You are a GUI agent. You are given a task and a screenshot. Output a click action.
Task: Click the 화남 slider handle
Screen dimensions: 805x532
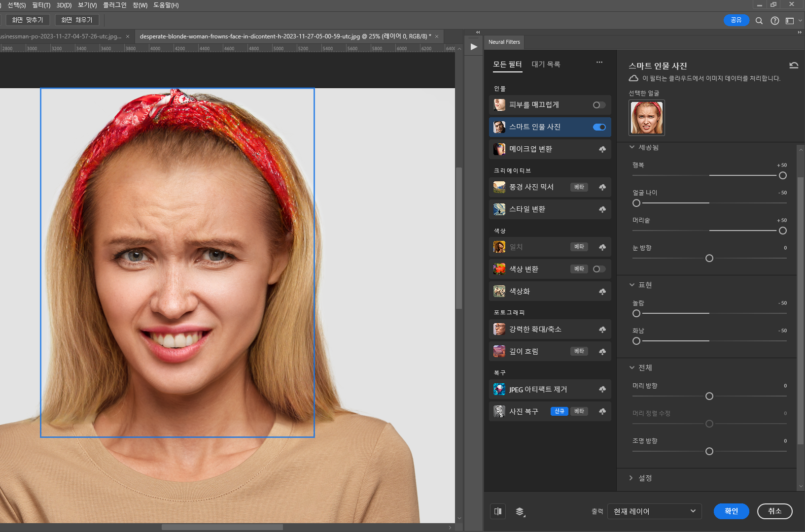636,341
